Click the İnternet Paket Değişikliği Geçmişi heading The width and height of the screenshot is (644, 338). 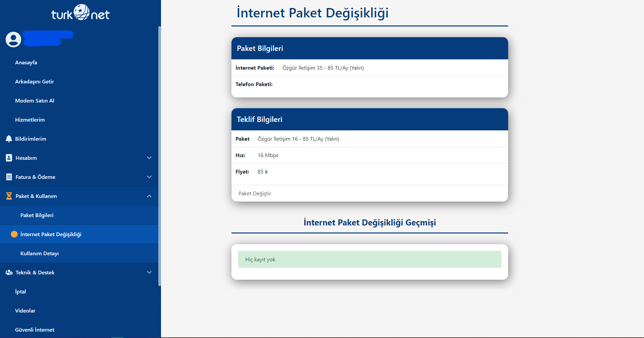(370, 223)
